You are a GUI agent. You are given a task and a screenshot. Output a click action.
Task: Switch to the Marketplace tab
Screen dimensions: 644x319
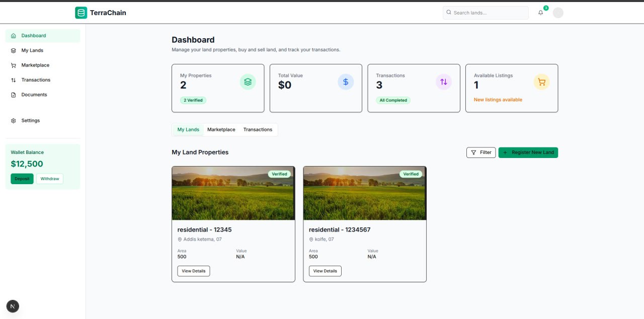[221, 129]
